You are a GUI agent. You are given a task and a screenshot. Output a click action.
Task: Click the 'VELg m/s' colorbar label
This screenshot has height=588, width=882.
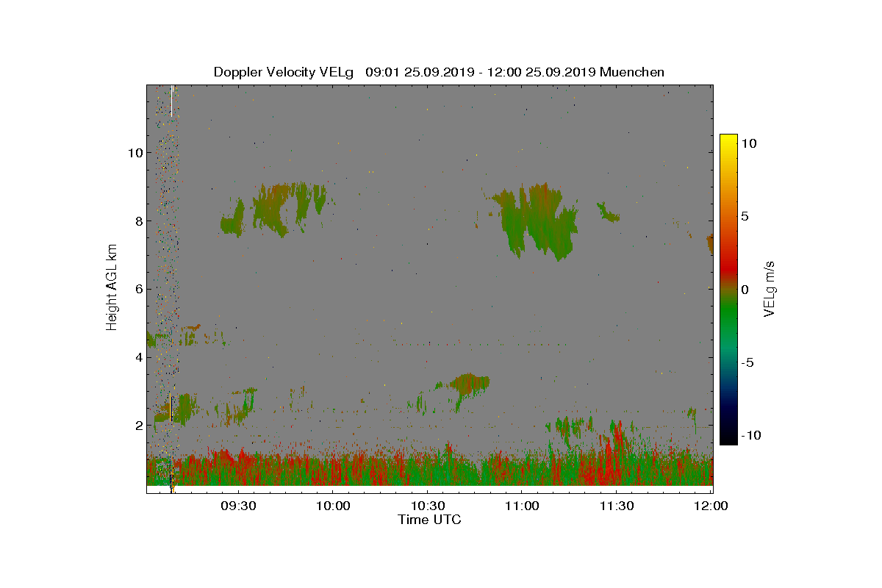coord(770,288)
